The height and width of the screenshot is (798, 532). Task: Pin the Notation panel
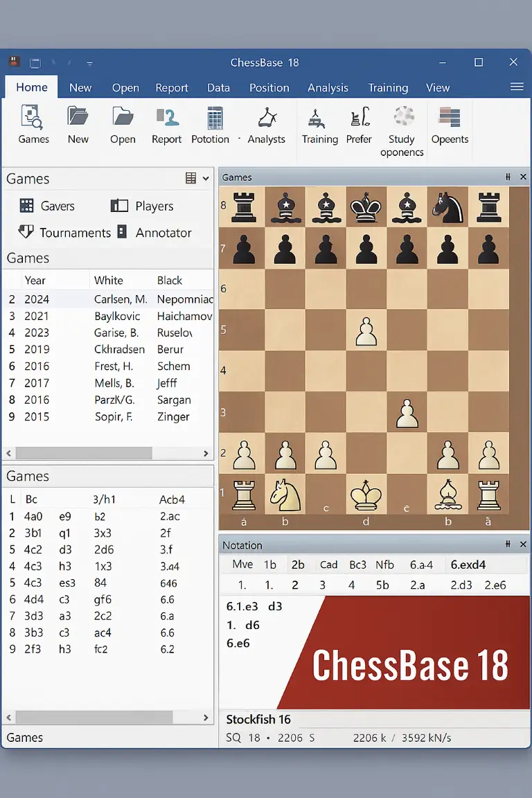(x=508, y=544)
